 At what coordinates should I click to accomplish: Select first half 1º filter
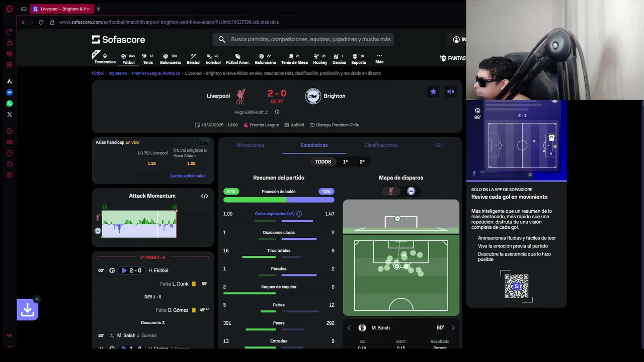pyautogui.click(x=345, y=162)
